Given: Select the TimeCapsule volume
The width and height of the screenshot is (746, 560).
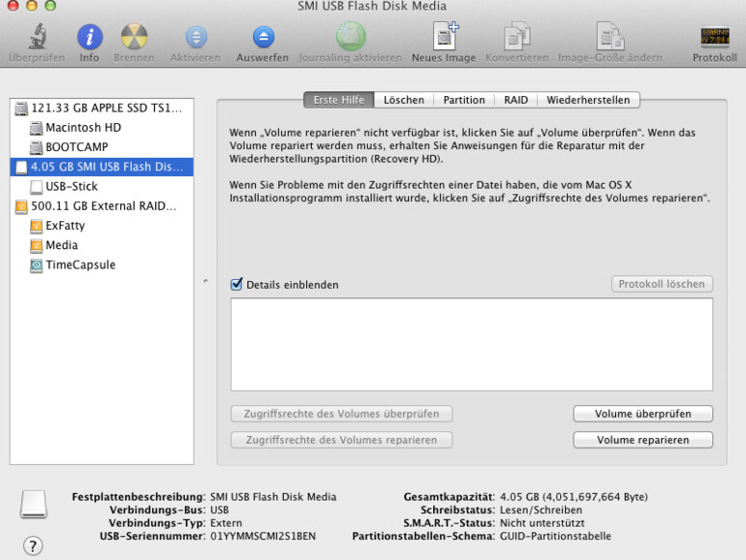Looking at the screenshot, I should 102,264.
